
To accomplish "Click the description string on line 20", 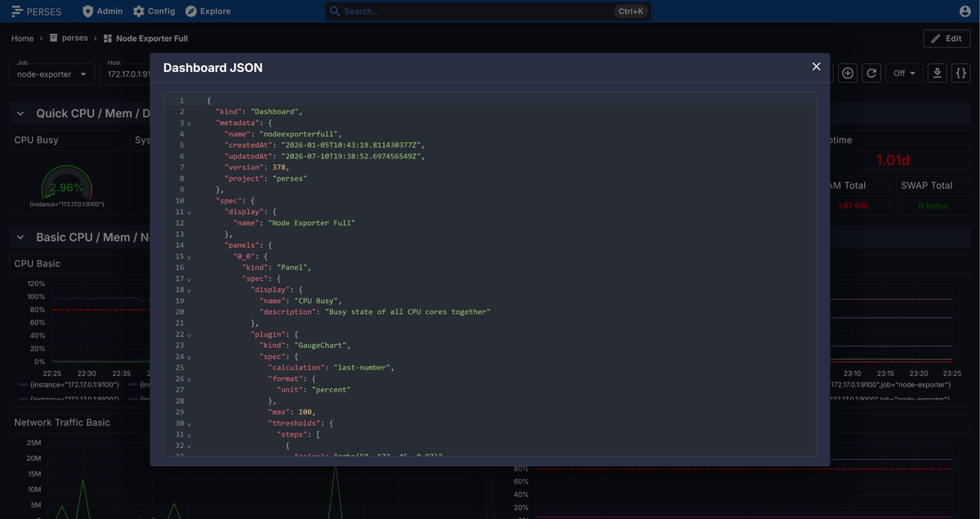I will pyautogui.click(x=408, y=312).
